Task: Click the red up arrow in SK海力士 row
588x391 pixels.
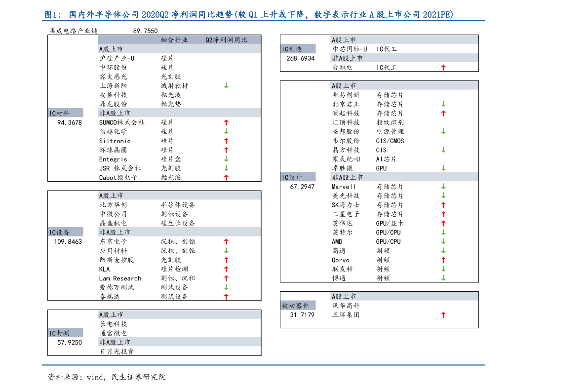Action: point(443,205)
